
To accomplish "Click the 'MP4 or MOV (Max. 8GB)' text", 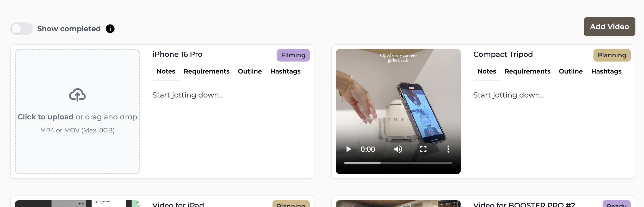I will pos(77,130).
